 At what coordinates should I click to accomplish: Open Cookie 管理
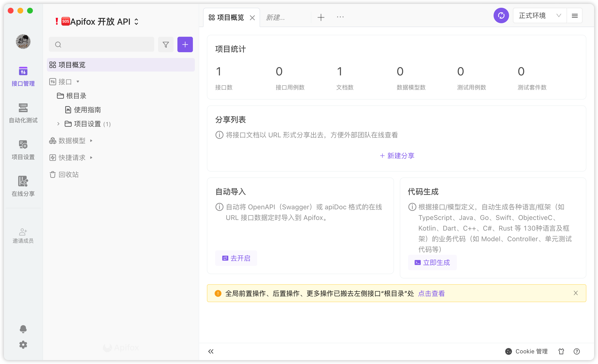[x=526, y=351]
